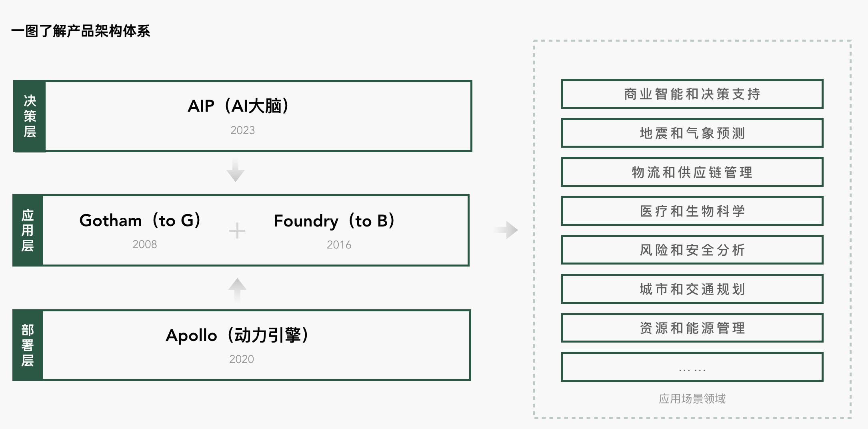Click the Gotham（to G）label
The width and height of the screenshot is (868, 429).
point(140,221)
